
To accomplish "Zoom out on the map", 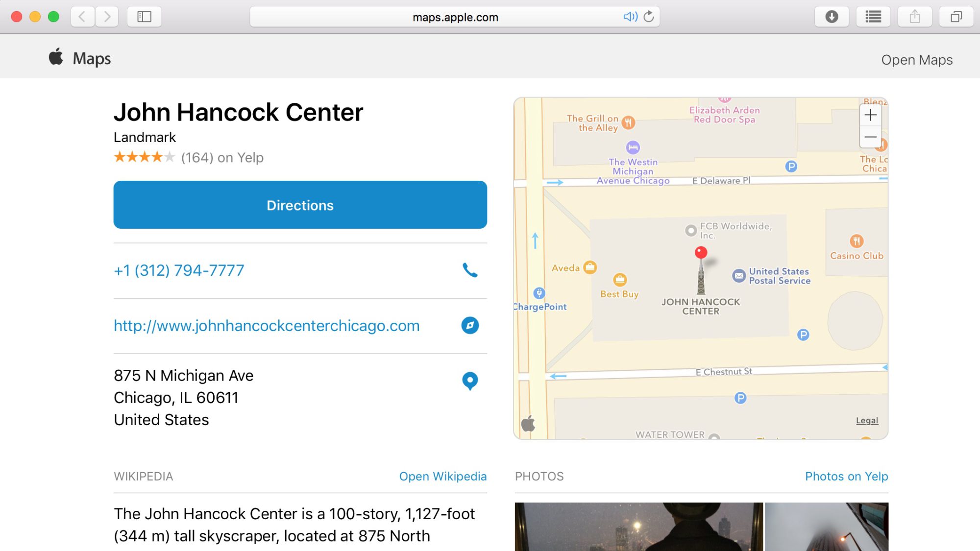I will coord(870,137).
